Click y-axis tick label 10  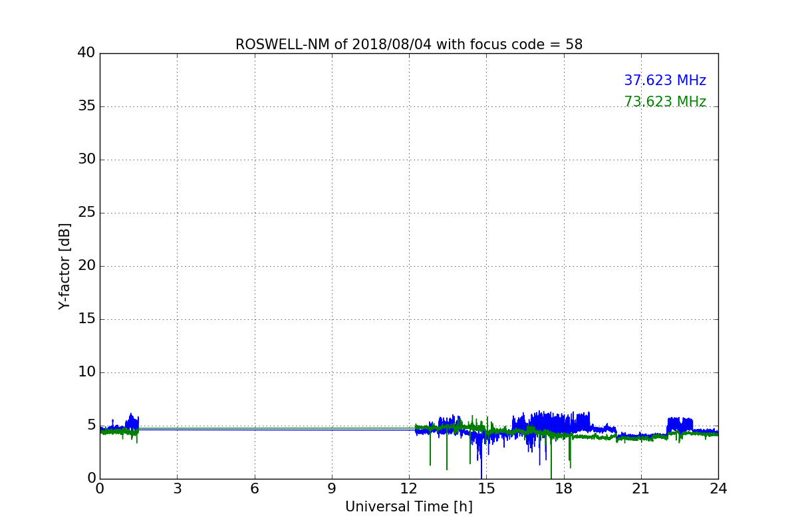click(x=86, y=372)
